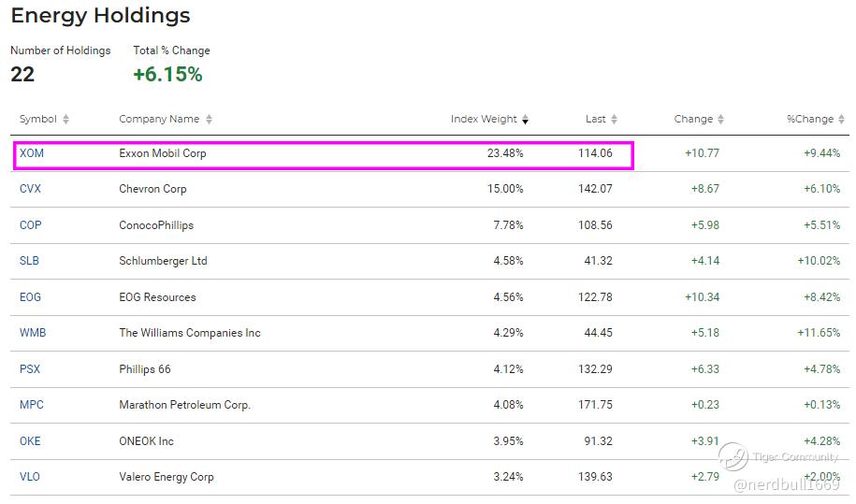Open the CVX ticker link
Image resolution: width=856 pixels, height=504 pixels.
point(31,189)
